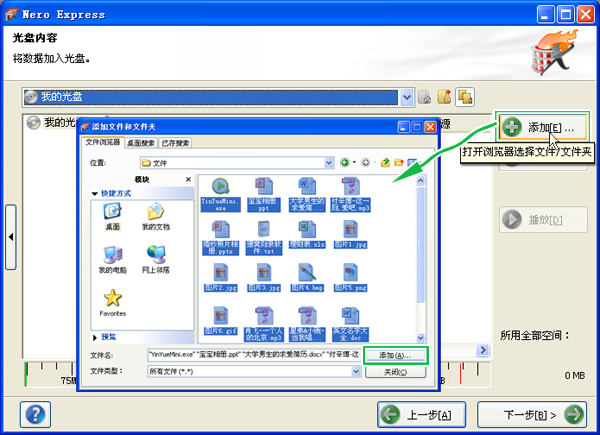Screen dimensions: 600x435
Task: Expand the 预览 section
Action: [95, 337]
